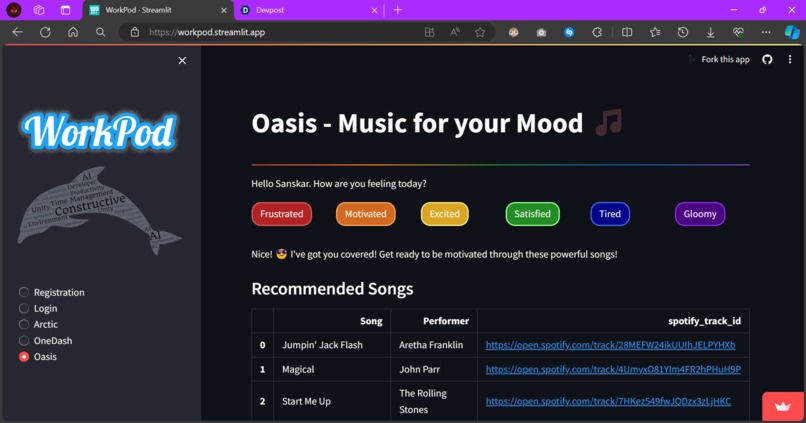This screenshot has height=423, width=806.
Task: Click the Song column header
Action: tap(332, 321)
